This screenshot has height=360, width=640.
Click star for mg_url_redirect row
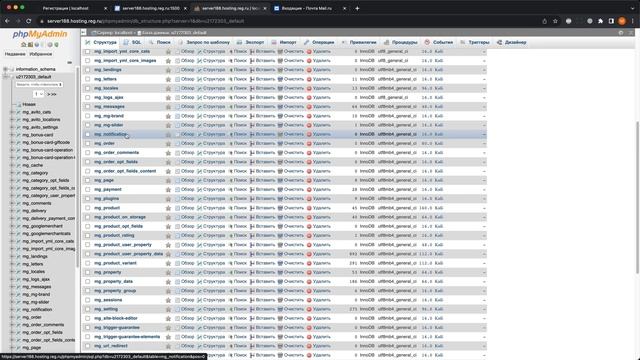pos(168,346)
